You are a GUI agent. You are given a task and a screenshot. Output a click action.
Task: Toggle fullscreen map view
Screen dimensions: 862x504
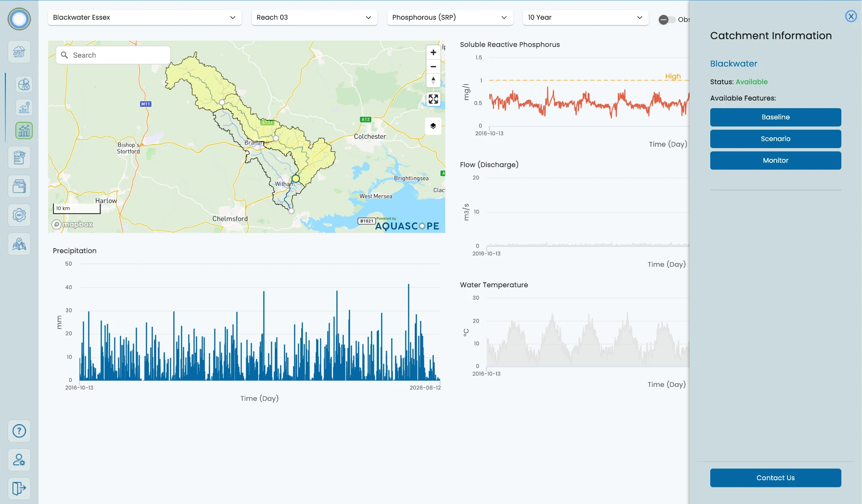click(433, 99)
